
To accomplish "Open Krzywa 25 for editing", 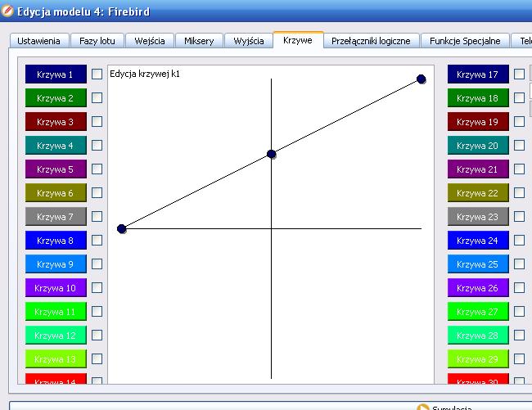I will (478, 264).
